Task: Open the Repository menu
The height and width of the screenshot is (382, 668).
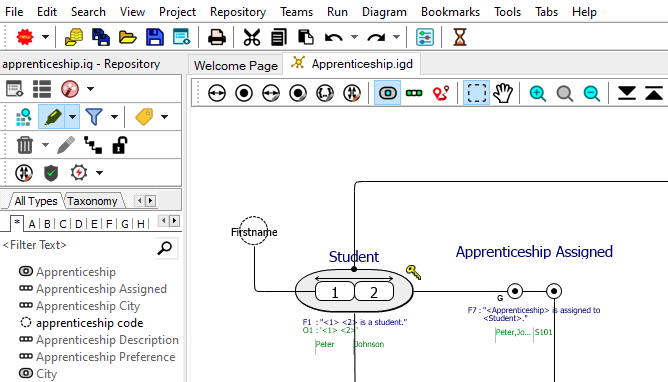Action: [x=238, y=12]
